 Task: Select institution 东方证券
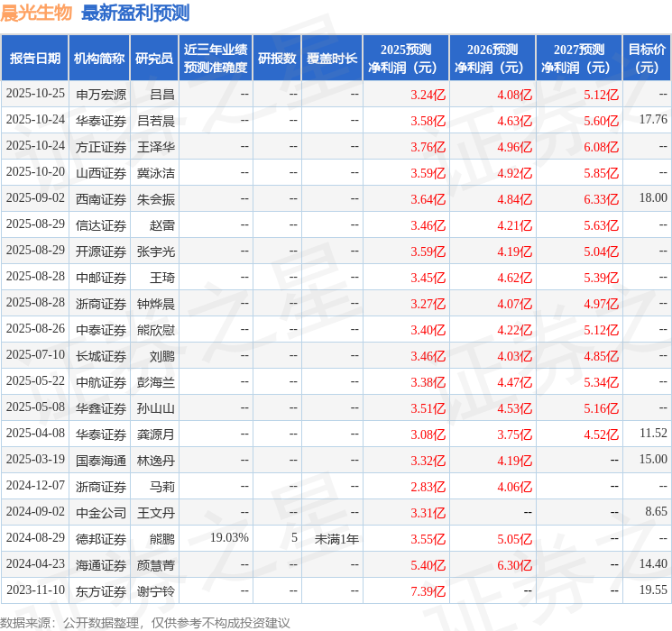[x=101, y=590]
